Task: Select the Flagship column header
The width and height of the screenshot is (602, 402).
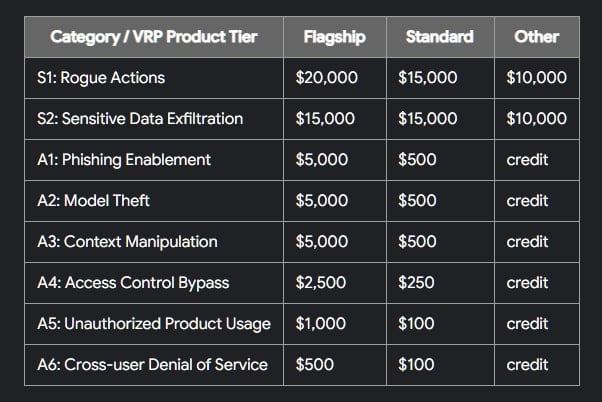Action: coord(334,37)
